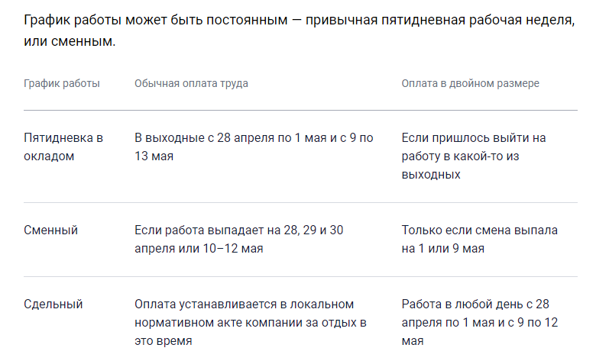Click the cell starting "Только если смена выпала"

click(x=480, y=240)
